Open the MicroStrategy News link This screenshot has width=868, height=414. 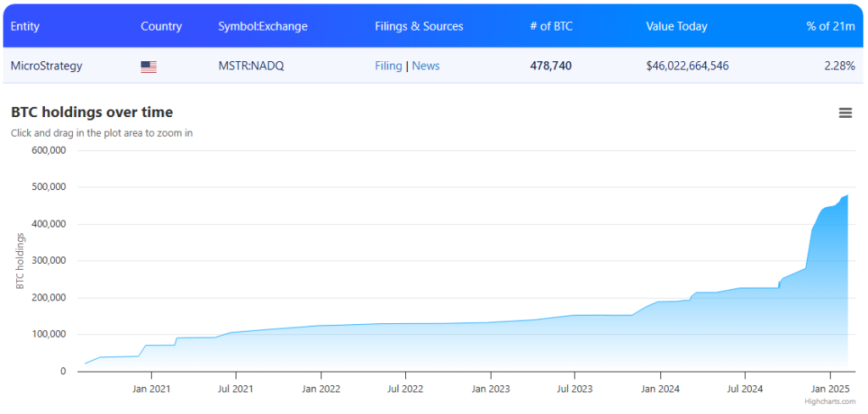(426, 66)
